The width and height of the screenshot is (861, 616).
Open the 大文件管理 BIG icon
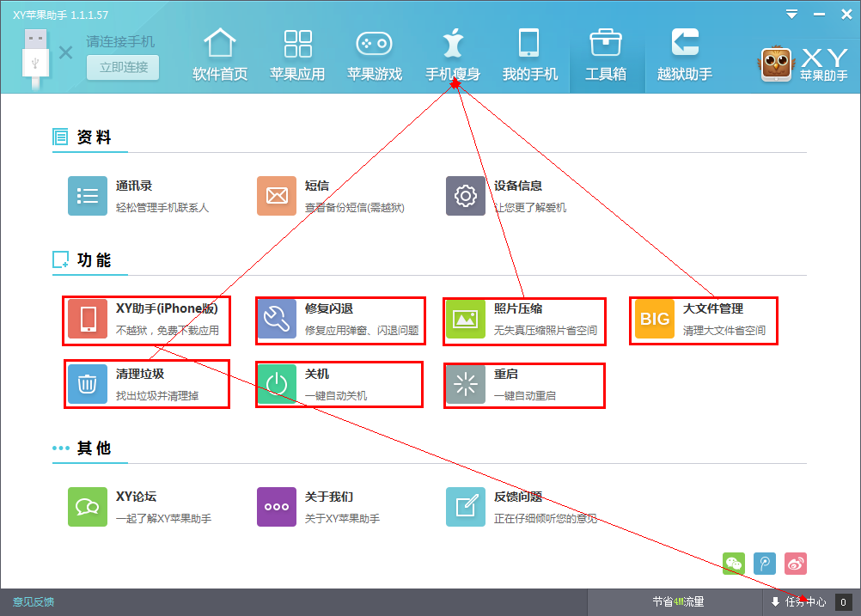click(x=655, y=319)
